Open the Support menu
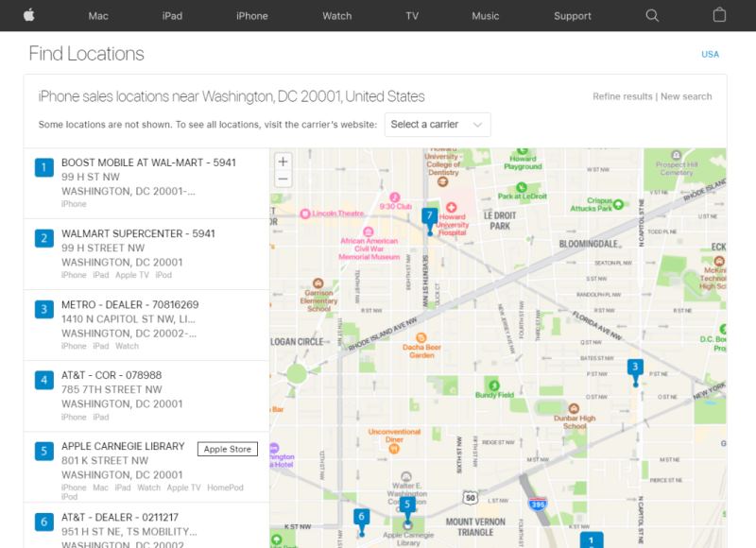 (573, 16)
